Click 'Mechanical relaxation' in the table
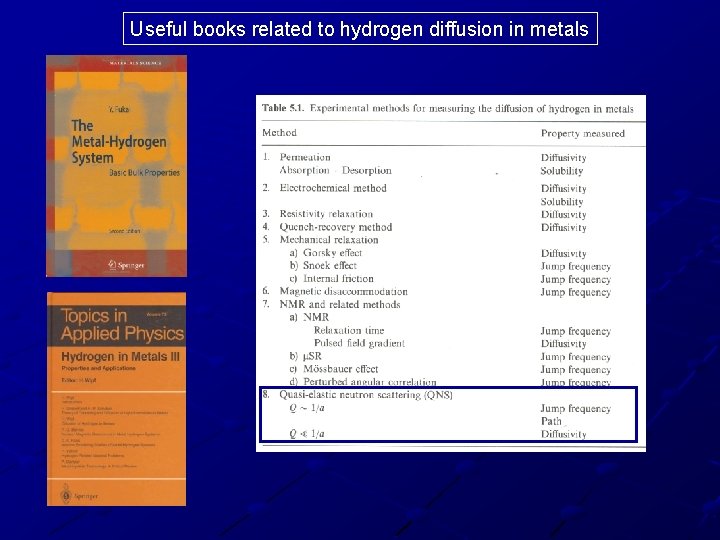 (x=329, y=240)
